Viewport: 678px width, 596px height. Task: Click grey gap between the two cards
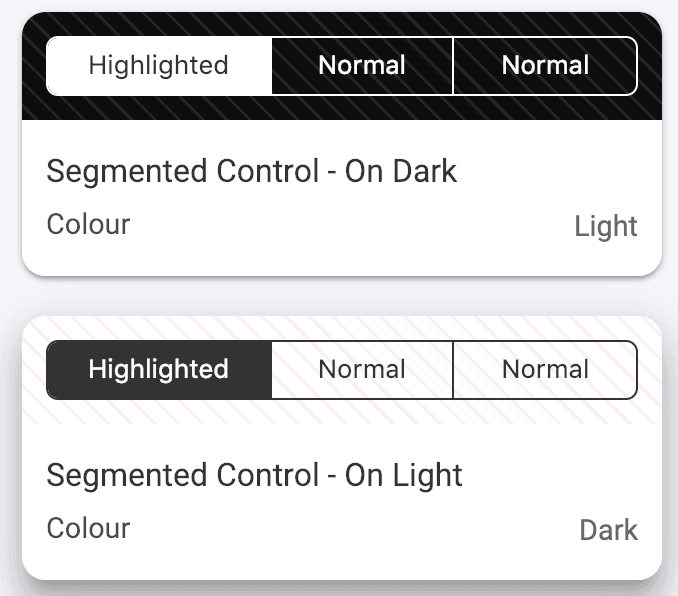click(342, 296)
